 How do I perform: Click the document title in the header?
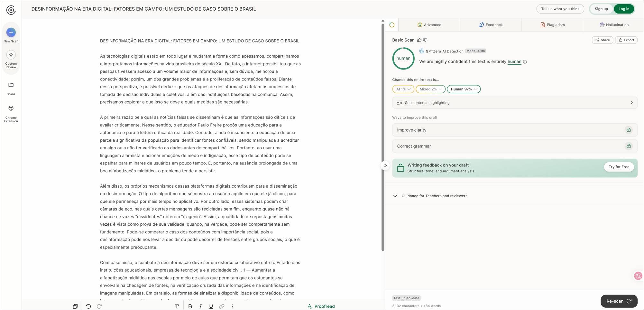tap(143, 9)
